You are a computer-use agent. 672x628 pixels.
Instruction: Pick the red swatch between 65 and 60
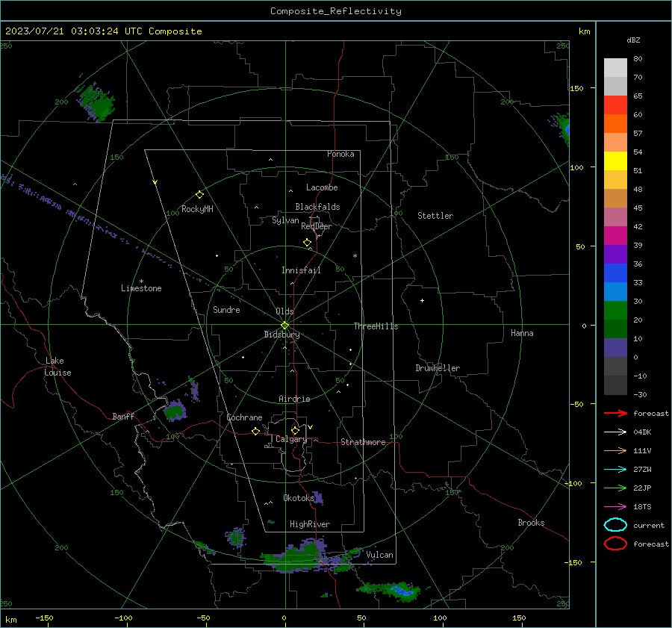pos(615,105)
